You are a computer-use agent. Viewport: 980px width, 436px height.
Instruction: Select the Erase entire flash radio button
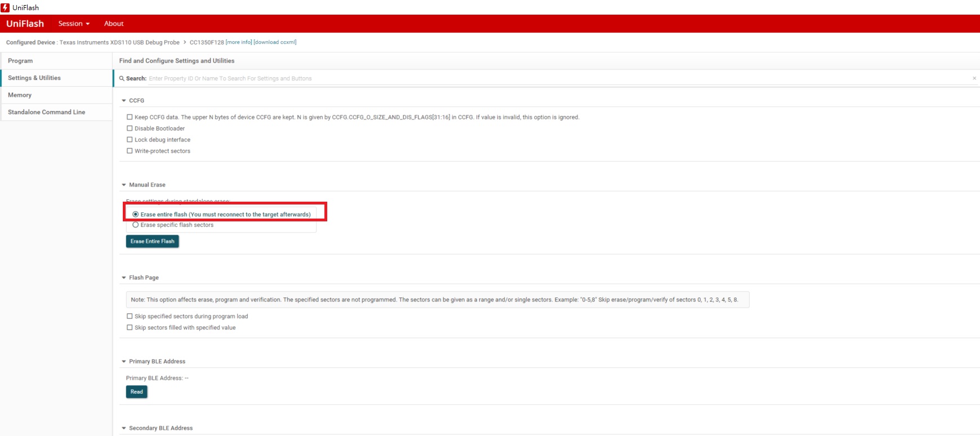[x=135, y=214]
